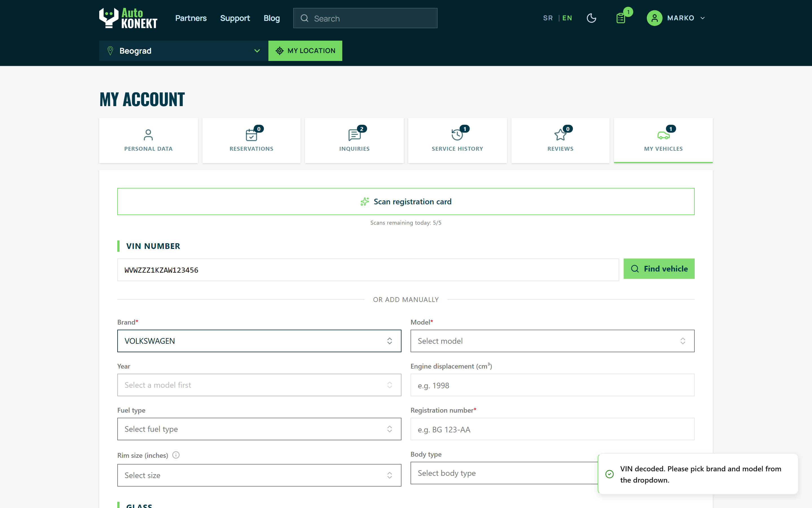Screen dimensions: 812x508
Task: Focus the top Search field
Action: click(365, 18)
